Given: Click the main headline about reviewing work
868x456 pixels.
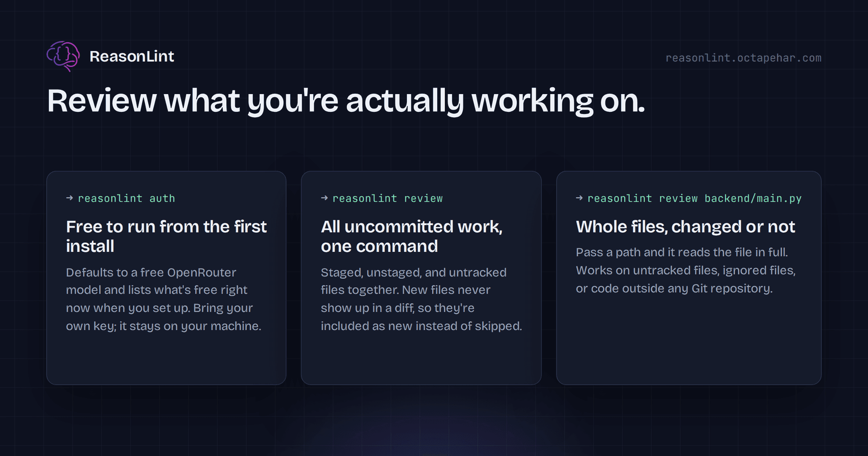Looking at the screenshot, I should click(346, 101).
